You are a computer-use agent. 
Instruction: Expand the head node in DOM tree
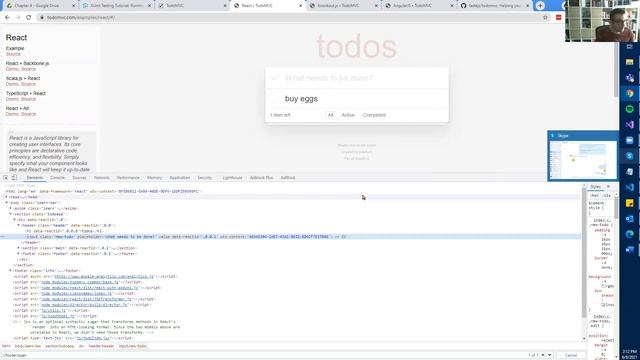tap(7, 197)
